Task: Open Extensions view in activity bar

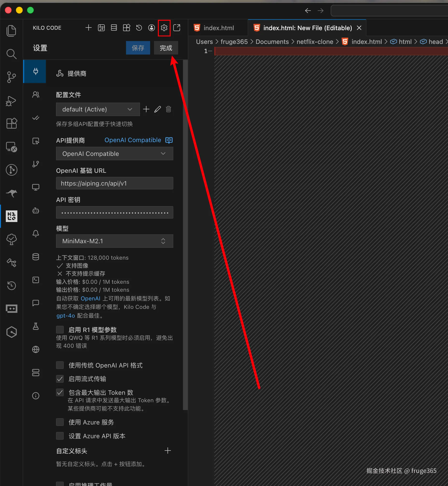Action: (11, 124)
